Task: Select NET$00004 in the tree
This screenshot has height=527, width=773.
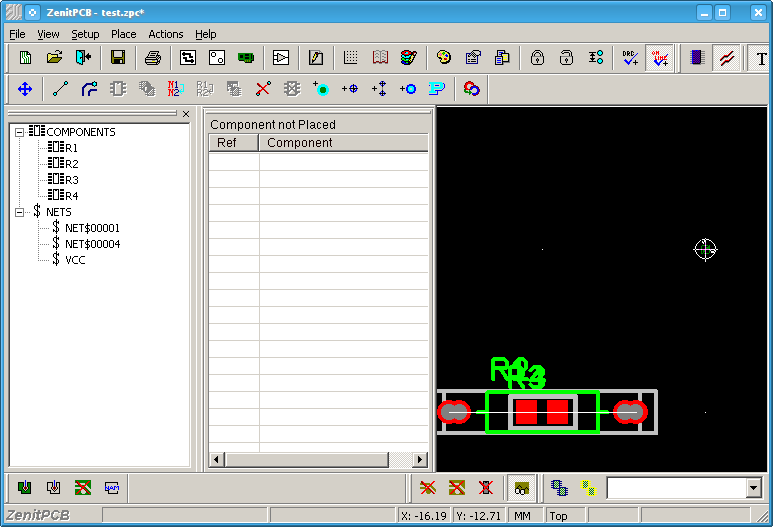Action: (93, 244)
